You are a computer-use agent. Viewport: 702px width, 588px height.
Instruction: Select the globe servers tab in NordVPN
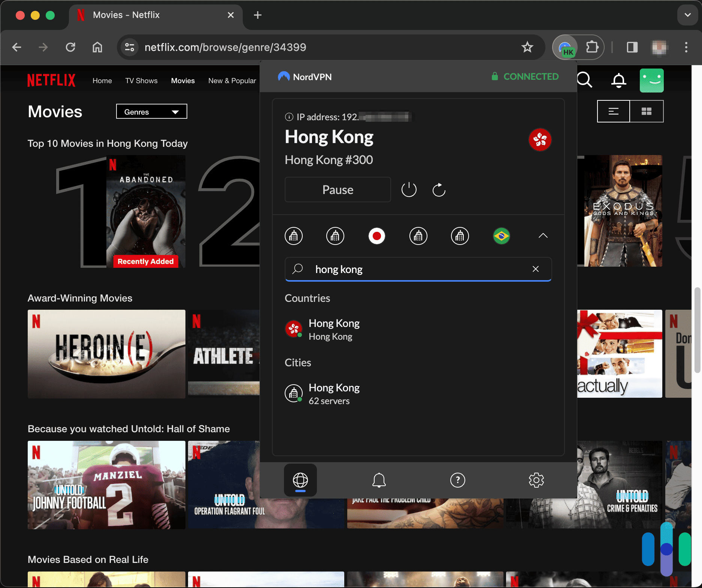point(300,480)
